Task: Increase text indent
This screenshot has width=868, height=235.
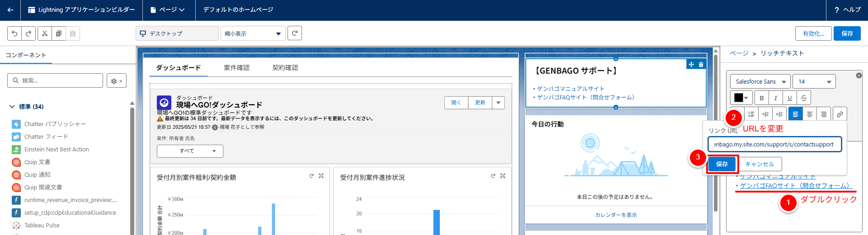Action: pyautogui.click(x=765, y=114)
